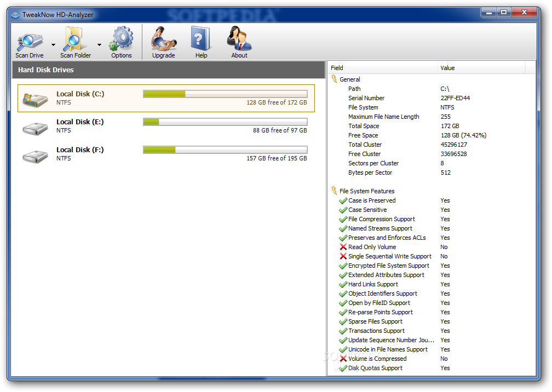Select the Sectors per Cluster row
552x392 pixels.
pos(432,163)
